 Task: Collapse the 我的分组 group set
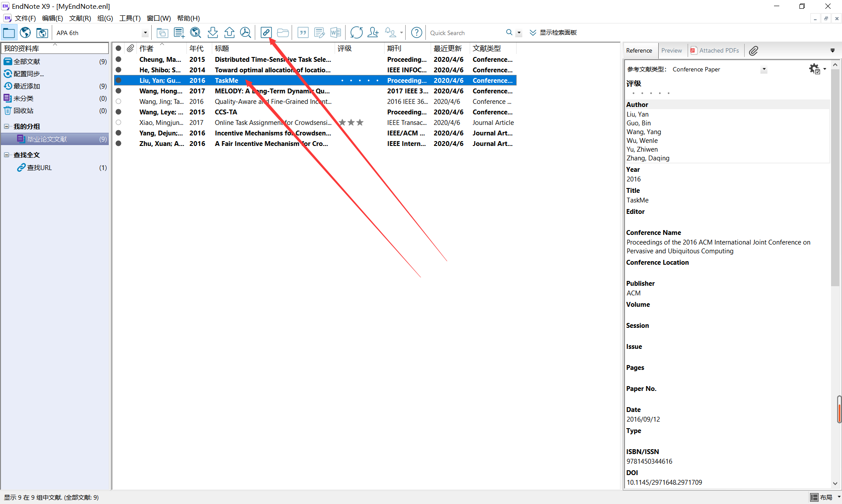pos(7,126)
